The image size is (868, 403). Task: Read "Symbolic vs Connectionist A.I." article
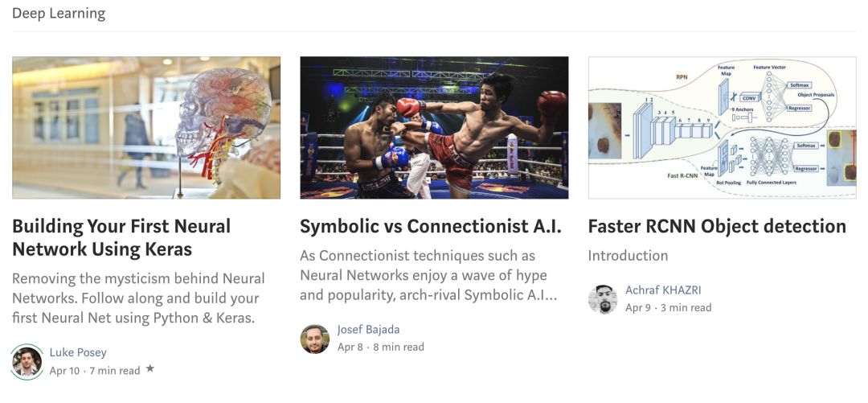coord(430,227)
